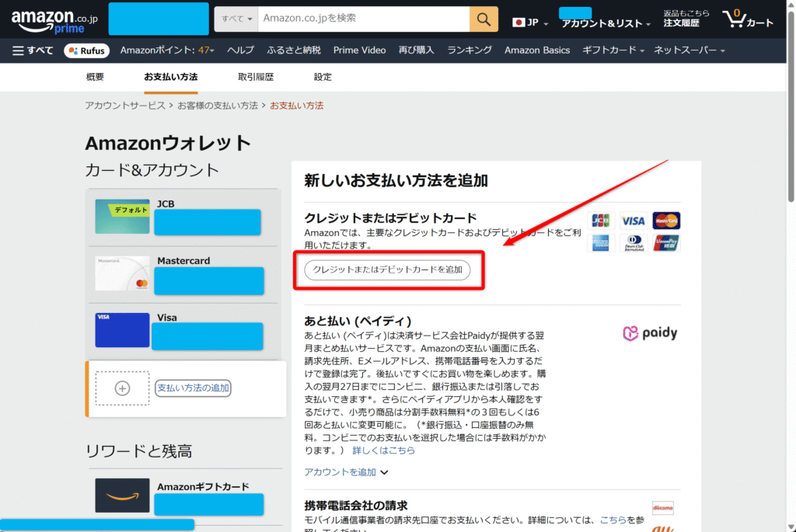The height and width of the screenshot is (532, 796).
Task: Click the Japan flag JP language selector
Action: [x=530, y=23]
